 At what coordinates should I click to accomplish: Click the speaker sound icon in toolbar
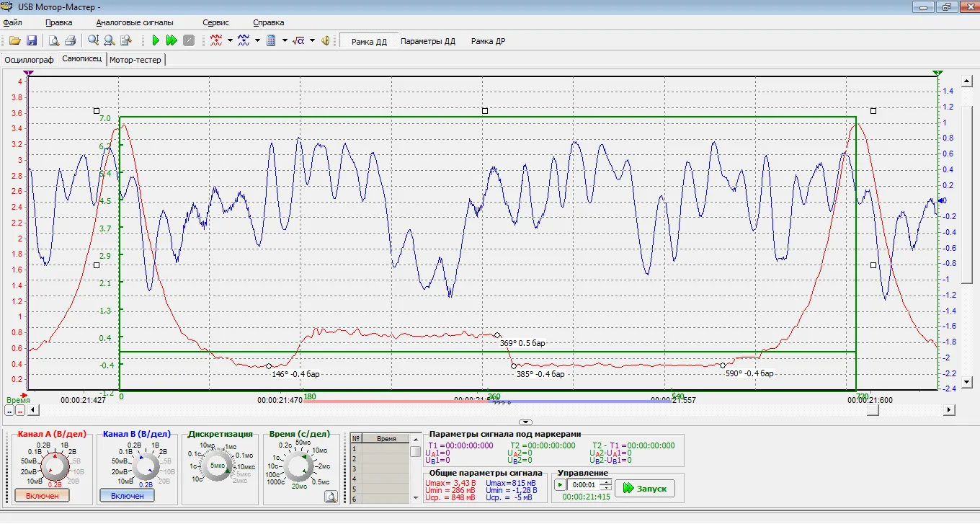click(326, 41)
